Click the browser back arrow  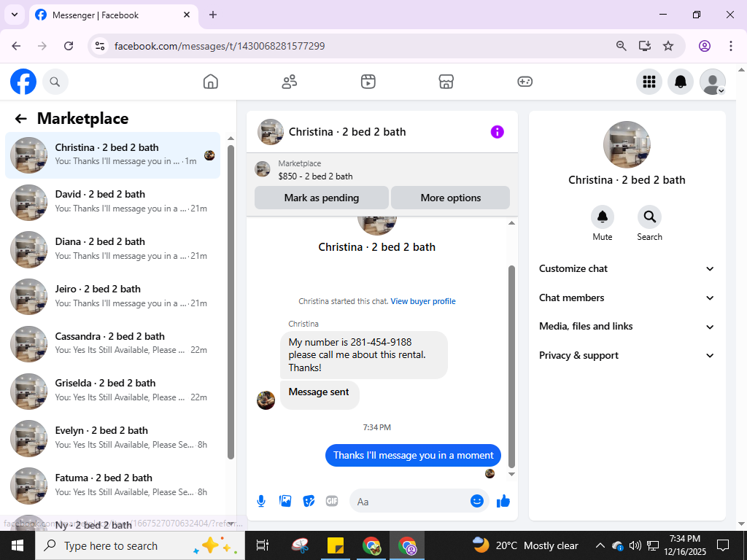click(16, 46)
